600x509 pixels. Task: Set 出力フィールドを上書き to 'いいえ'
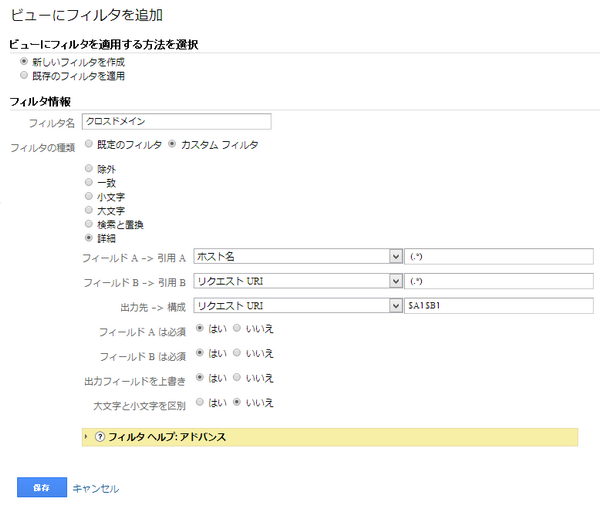237,377
